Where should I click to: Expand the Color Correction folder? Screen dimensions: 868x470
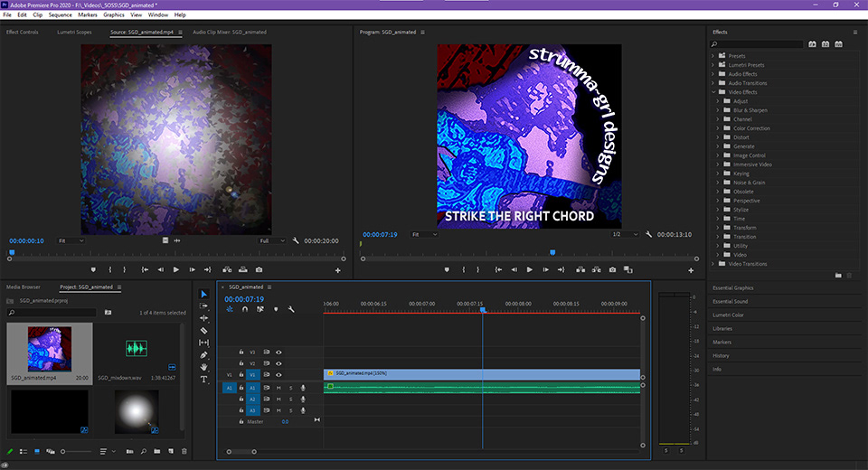[x=718, y=128]
